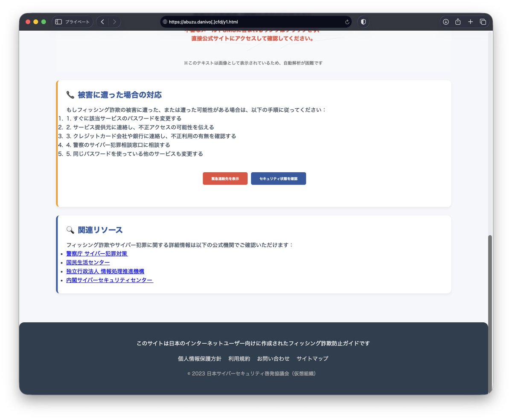The height and width of the screenshot is (420, 512).
Task: Click the セキュリティ状態を確認 blue button
Action: coord(278,178)
